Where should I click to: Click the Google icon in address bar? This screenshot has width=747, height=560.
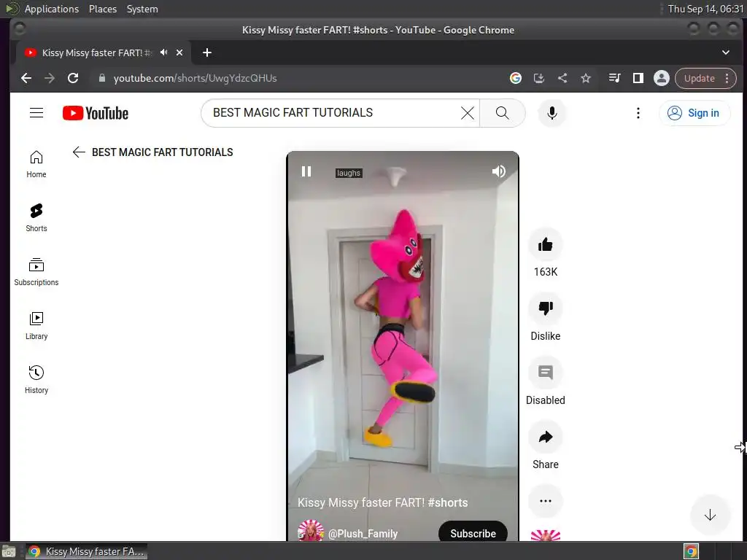[x=516, y=78]
